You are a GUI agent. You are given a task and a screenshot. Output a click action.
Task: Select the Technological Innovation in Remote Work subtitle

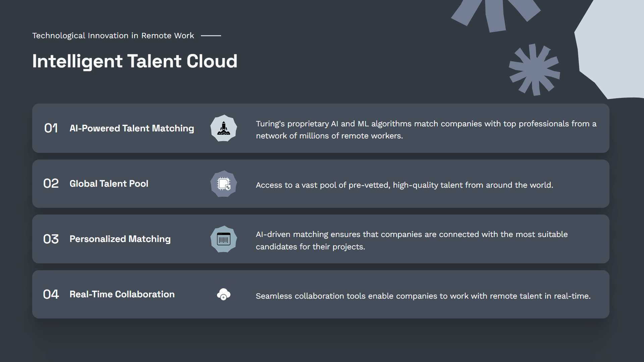tap(113, 36)
